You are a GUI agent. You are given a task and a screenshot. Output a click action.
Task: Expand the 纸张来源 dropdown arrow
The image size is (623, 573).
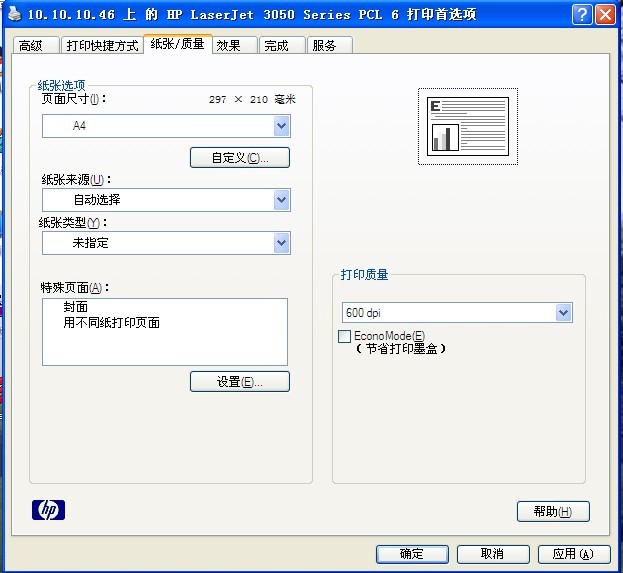[282, 200]
